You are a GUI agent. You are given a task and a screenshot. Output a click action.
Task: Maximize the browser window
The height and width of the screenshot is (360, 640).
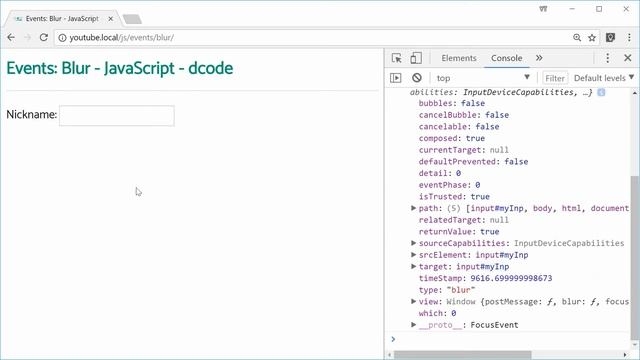599,9
